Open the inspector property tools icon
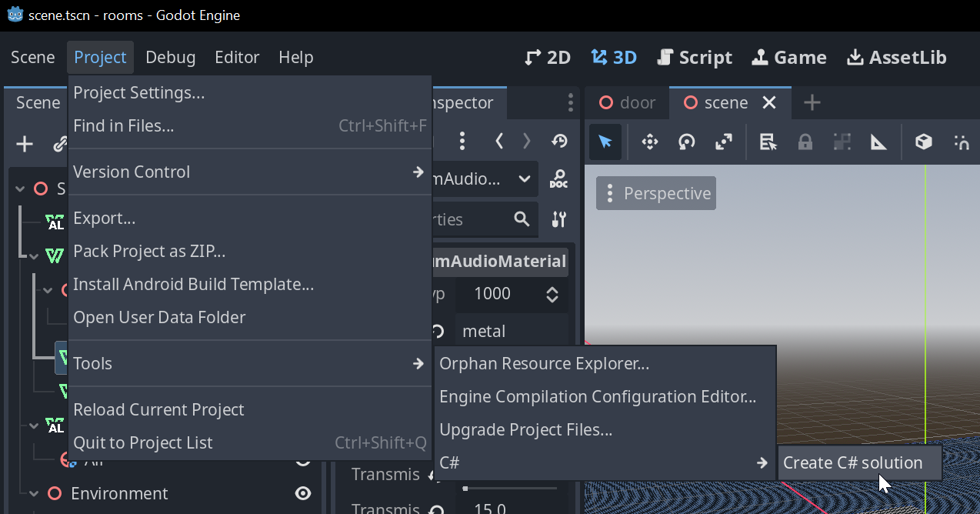This screenshot has width=980, height=514. (559, 219)
